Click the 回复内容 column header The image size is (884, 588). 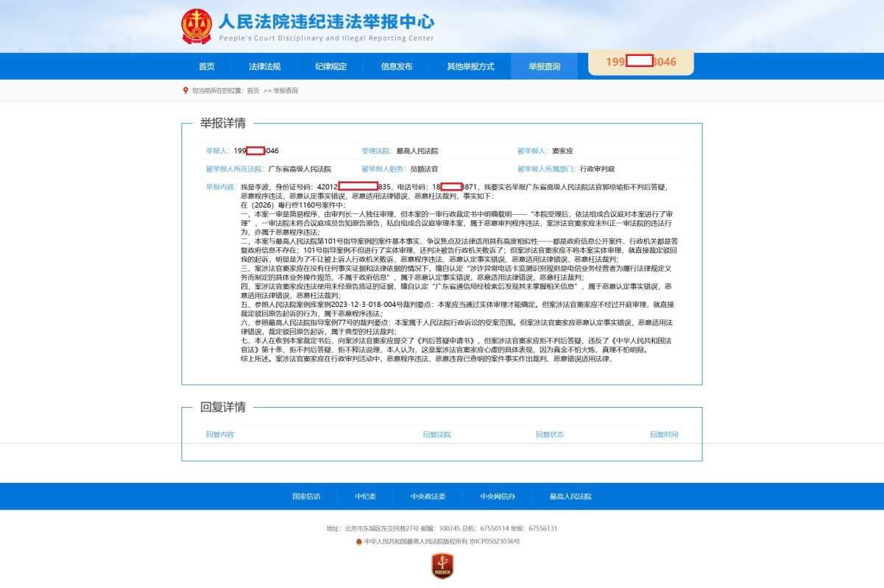click(x=220, y=435)
